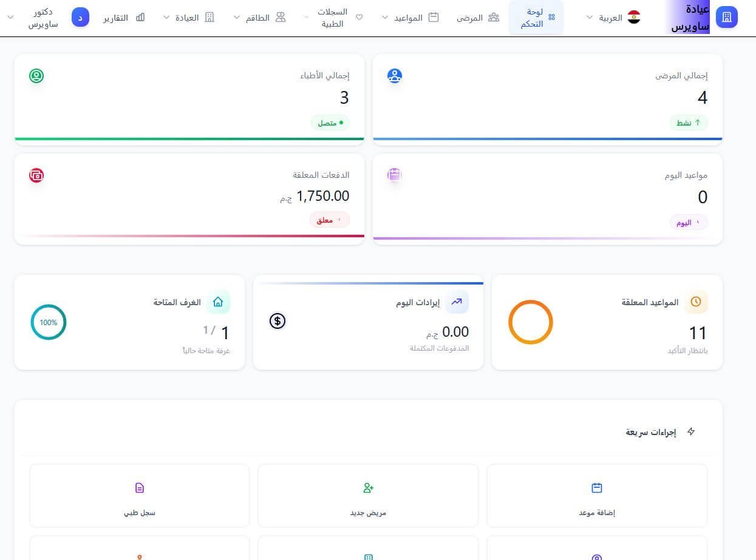
Task: Click the dashboard grid icon
Action: [551, 18]
